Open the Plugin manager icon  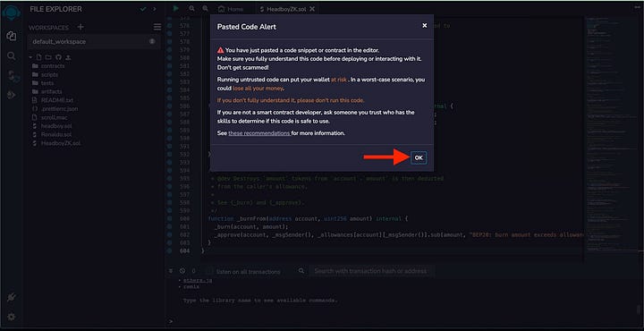12,297
